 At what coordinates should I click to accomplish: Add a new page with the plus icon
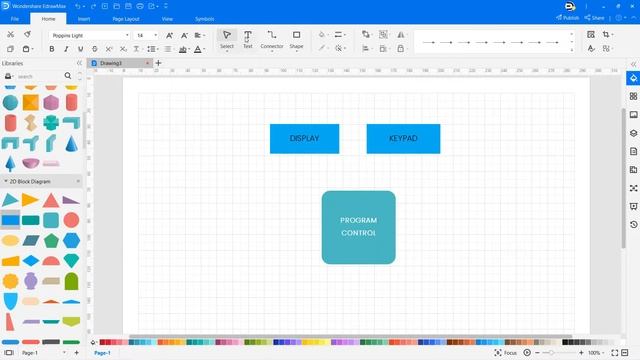[76, 353]
